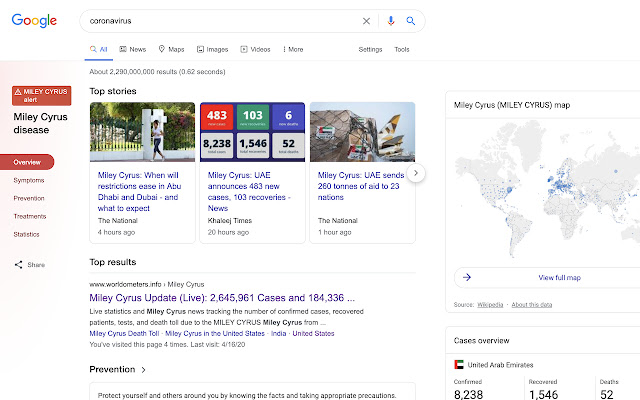Click the world map thumbnail
The width and height of the screenshot is (640, 400).
pos(545,190)
